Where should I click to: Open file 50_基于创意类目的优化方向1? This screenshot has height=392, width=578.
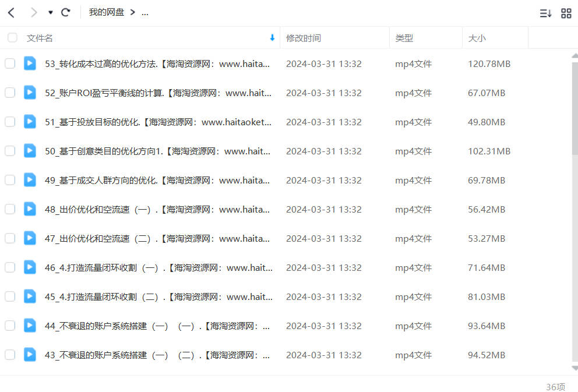[157, 151]
